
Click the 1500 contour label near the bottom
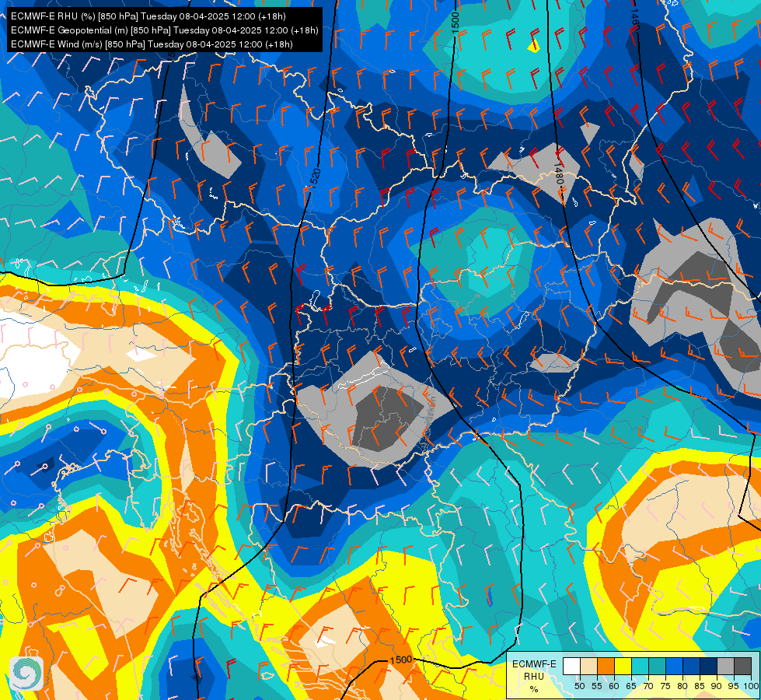(401, 660)
